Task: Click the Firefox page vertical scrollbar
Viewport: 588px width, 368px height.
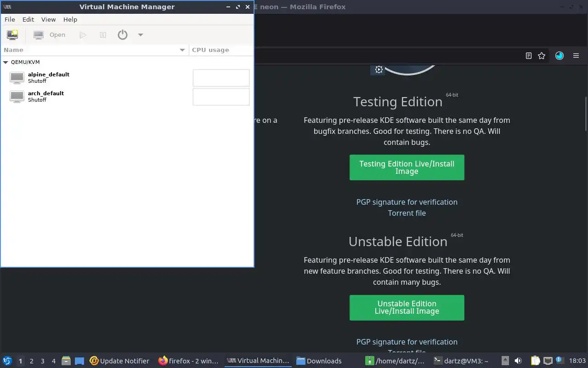Action: pos(586,113)
